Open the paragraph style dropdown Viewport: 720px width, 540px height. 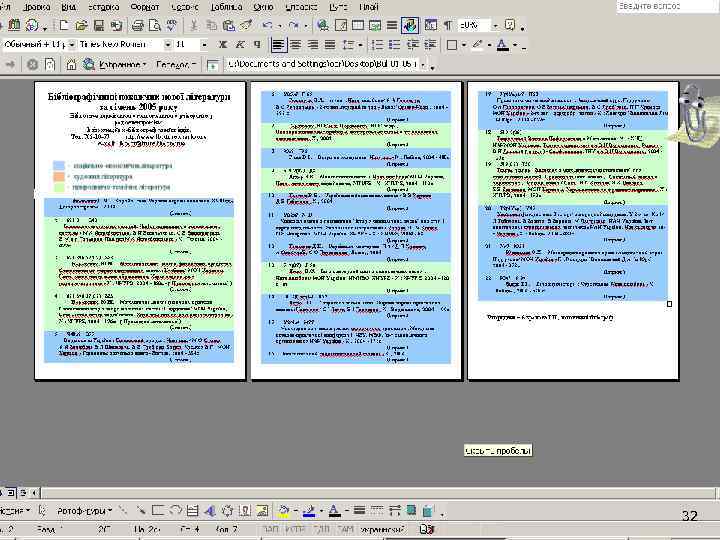pyautogui.click(x=72, y=45)
